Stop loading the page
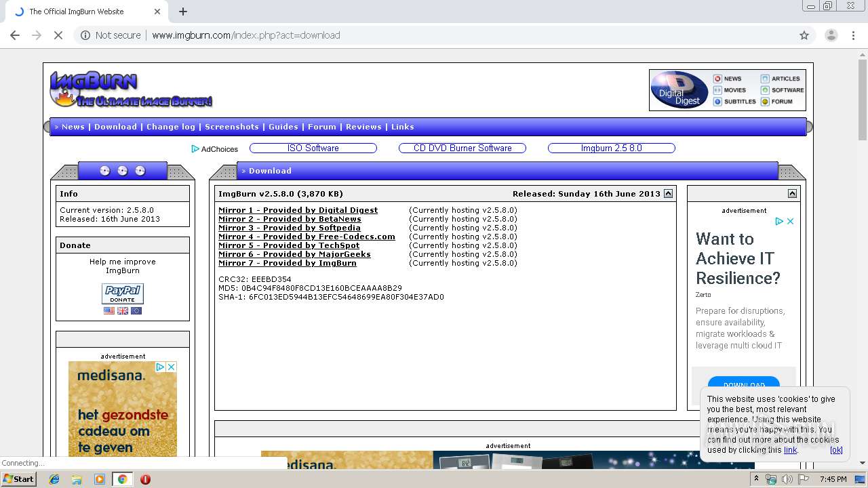This screenshot has width=868, height=488. coord(58,35)
